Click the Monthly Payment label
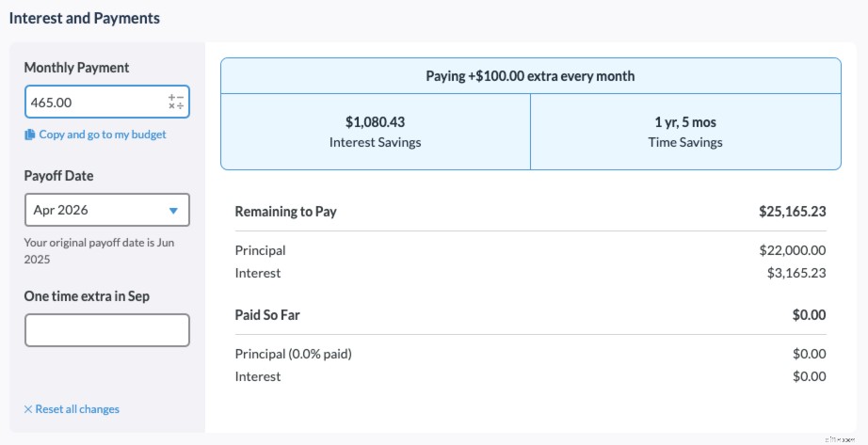Image resolution: width=868 pixels, height=445 pixels. [x=77, y=68]
